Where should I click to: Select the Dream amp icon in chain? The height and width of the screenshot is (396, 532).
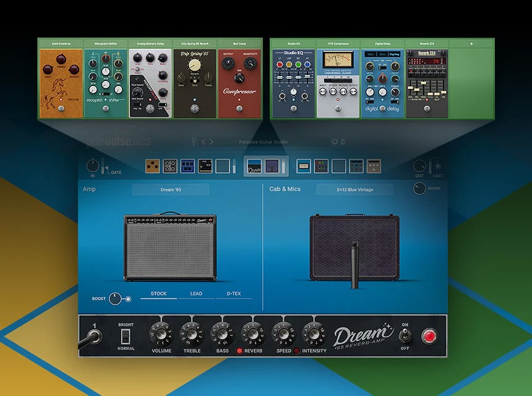tap(254, 166)
